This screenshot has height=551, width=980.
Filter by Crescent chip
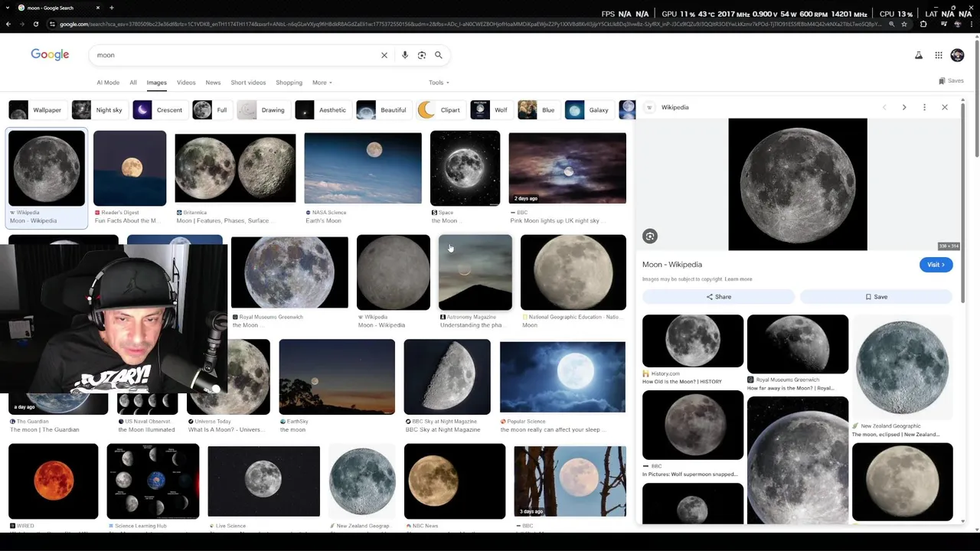158,110
